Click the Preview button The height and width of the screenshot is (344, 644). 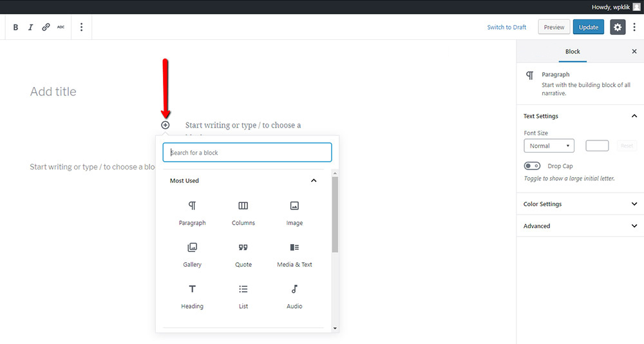554,27
